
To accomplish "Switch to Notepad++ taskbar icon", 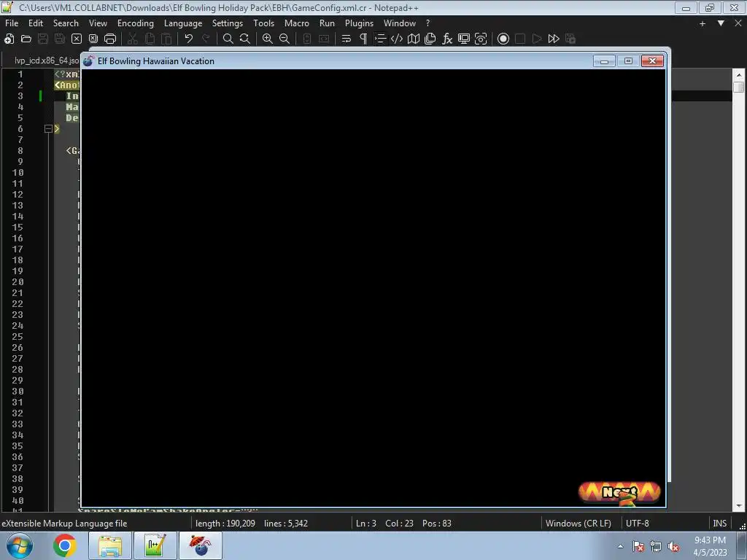I will [155, 545].
